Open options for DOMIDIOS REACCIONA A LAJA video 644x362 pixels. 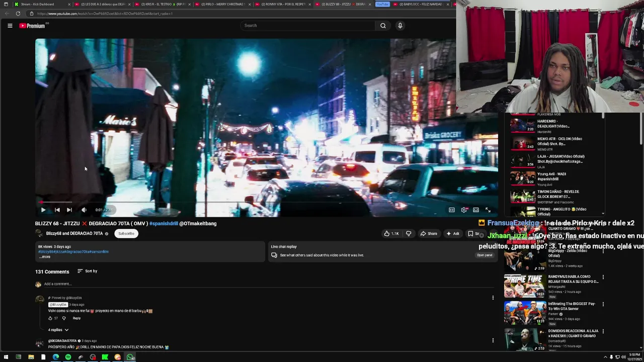pos(603,332)
